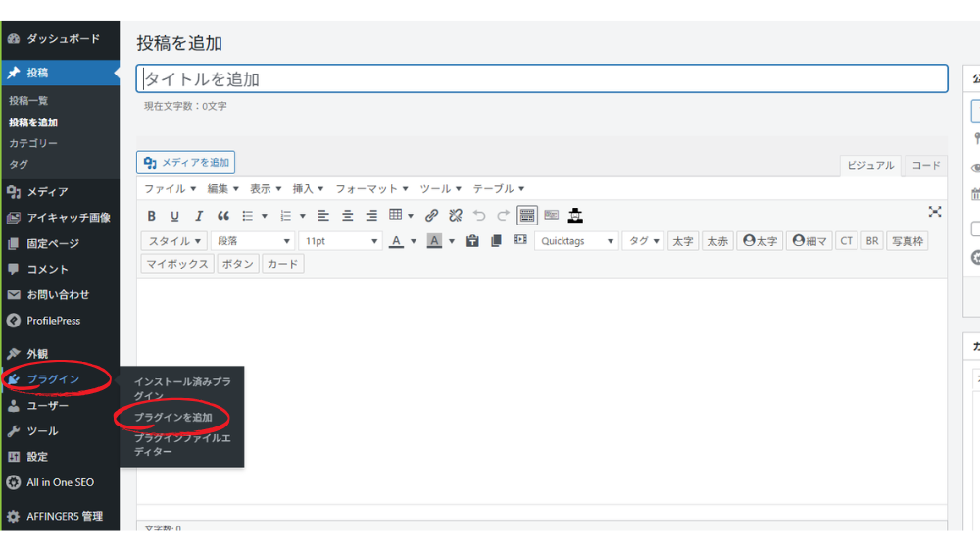
Task: Click the タイトルを追加 title field
Action: coord(542,78)
